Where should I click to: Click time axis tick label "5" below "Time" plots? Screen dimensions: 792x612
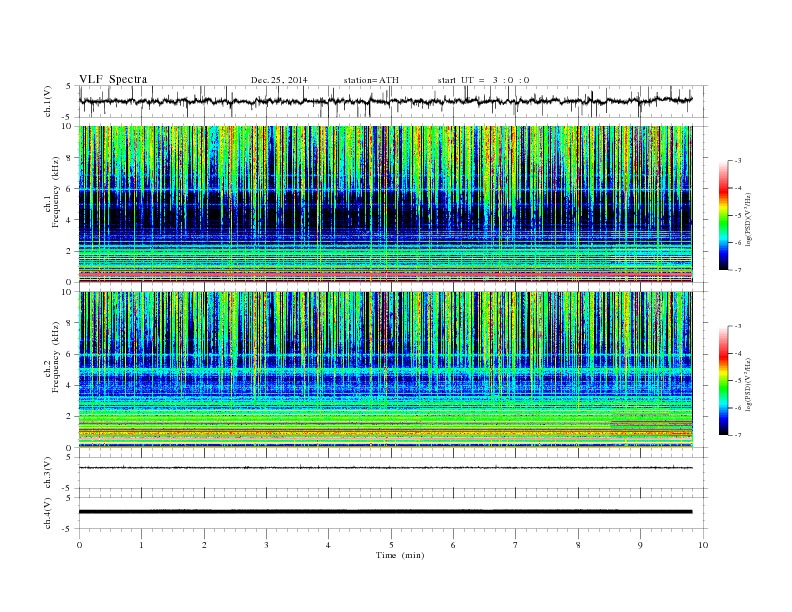tap(391, 545)
